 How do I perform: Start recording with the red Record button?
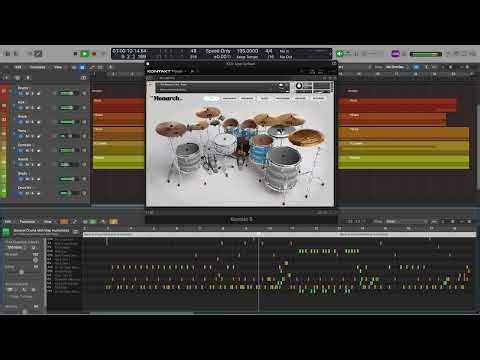pyautogui.click(x=94, y=53)
